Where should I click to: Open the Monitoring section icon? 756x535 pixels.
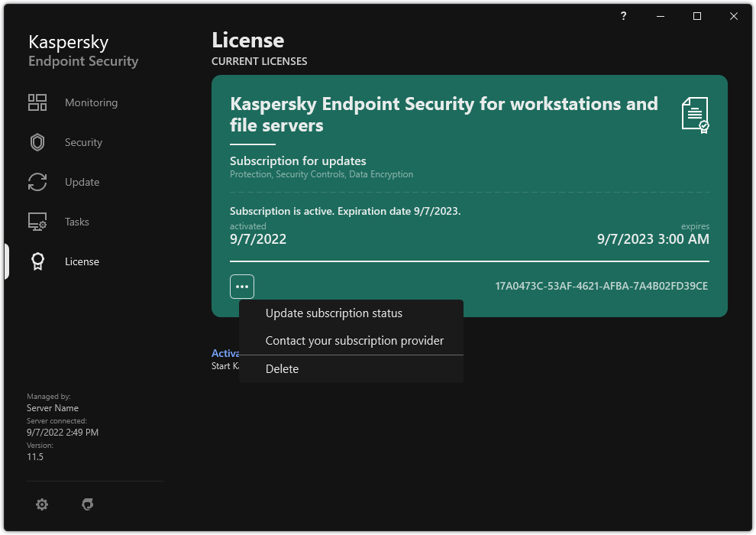[x=37, y=102]
